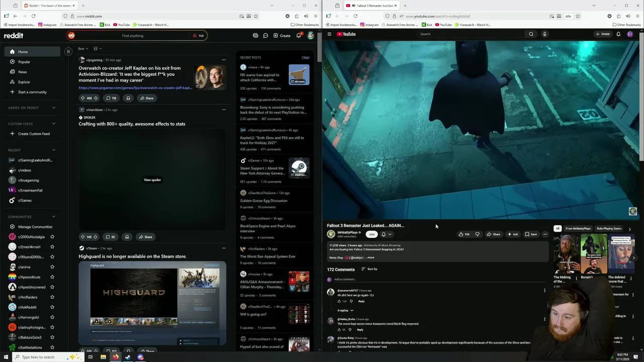Click Join button for MrMattyPlays
The height and width of the screenshot is (362, 644).
pyautogui.click(x=372, y=234)
